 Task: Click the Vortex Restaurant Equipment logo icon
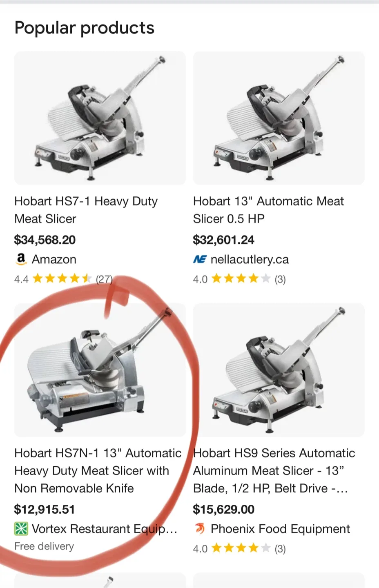[x=21, y=529]
